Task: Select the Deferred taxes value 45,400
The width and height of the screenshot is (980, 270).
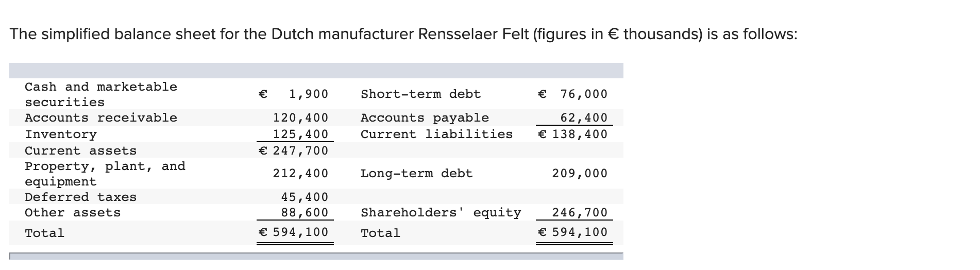Action: pos(305,197)
